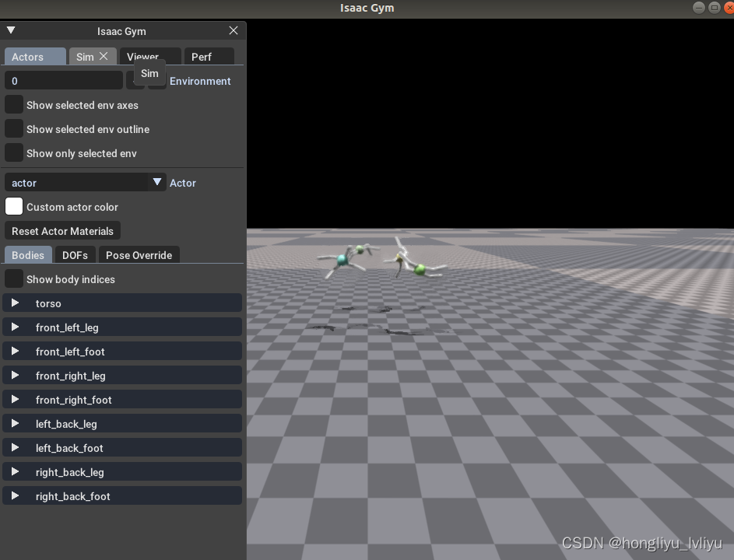Maximize the Isaac Gym window
734x560 pixels.
(715, 8)
